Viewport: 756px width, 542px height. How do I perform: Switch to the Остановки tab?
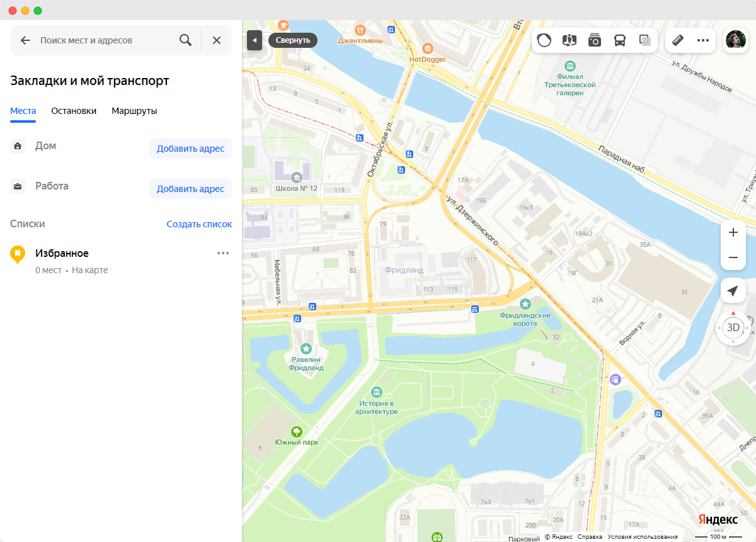tap(74, 111)
